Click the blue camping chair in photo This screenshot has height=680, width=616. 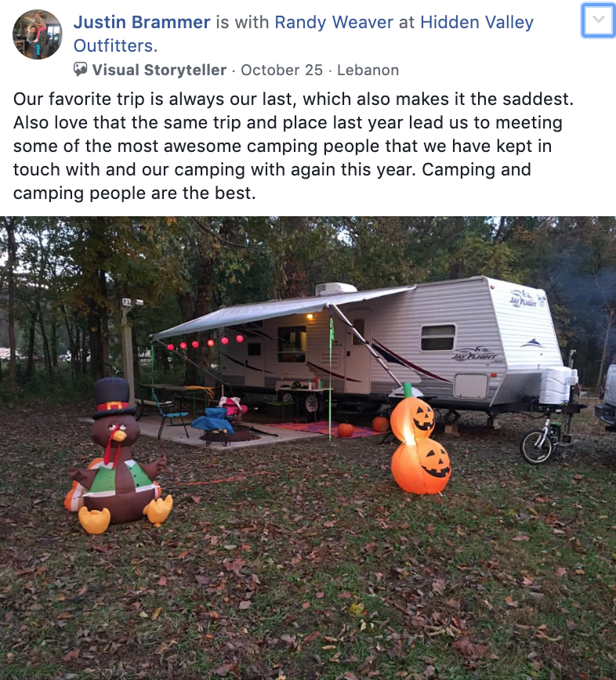tap(213, 425)
